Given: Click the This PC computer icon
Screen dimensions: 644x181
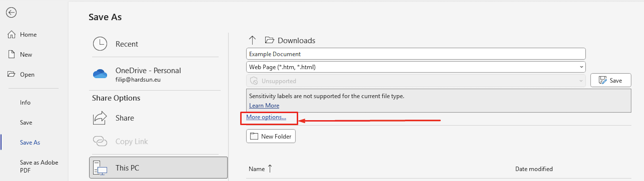Looking at the screenshot, I should pyautogui.click(x=100, y=168).
